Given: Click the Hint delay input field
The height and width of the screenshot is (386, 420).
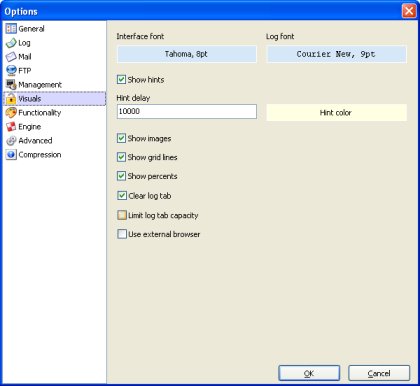Looking at the screenshot, I should coord(187,111).
